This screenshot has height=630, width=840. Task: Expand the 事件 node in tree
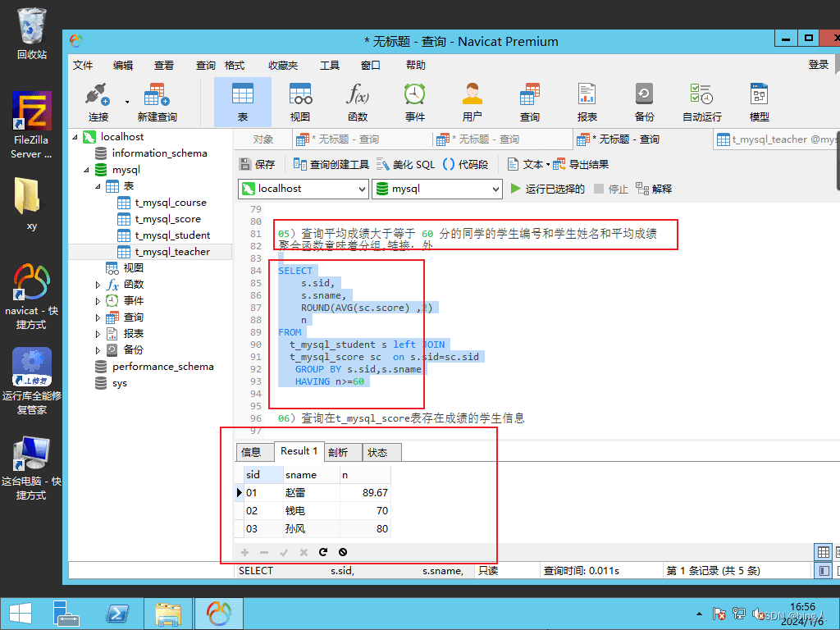click(98, 301)
